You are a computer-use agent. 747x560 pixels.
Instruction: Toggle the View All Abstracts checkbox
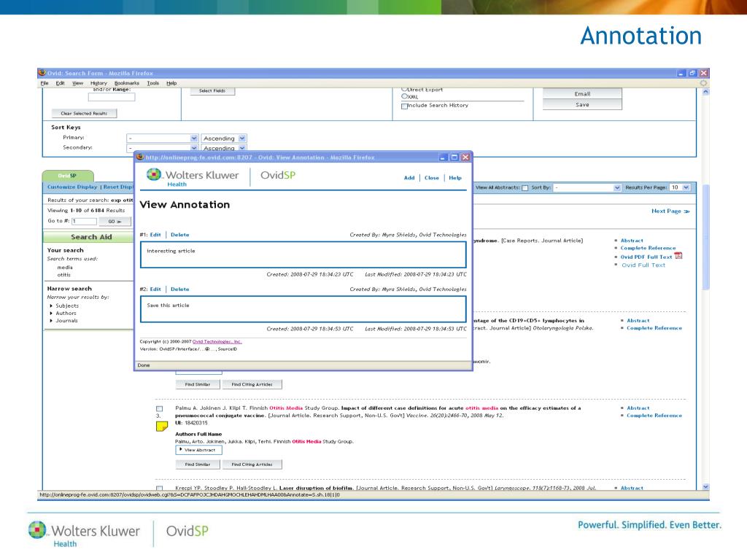pos(525,187)
